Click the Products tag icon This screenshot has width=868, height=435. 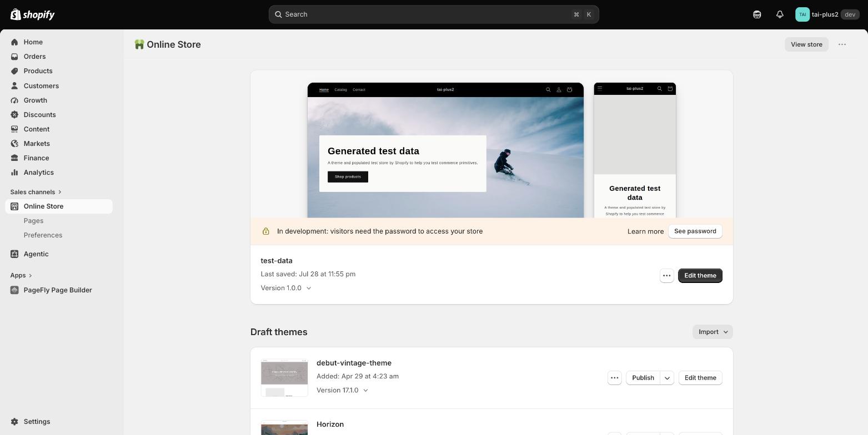[14, 71]
